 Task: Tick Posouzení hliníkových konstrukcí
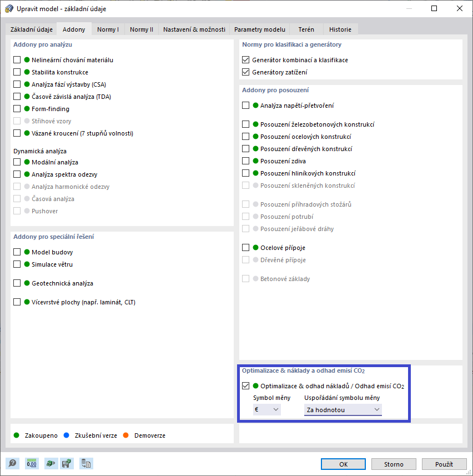tap(246, 173)
